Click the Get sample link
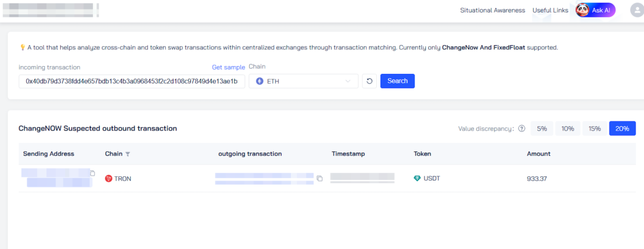 coord(228,67)
